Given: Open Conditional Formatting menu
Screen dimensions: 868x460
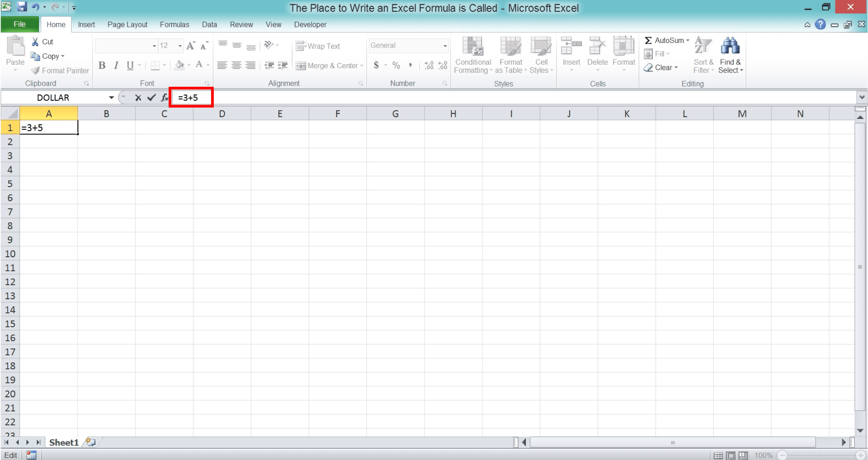Looking at the screenshot, I should [473, 56].
